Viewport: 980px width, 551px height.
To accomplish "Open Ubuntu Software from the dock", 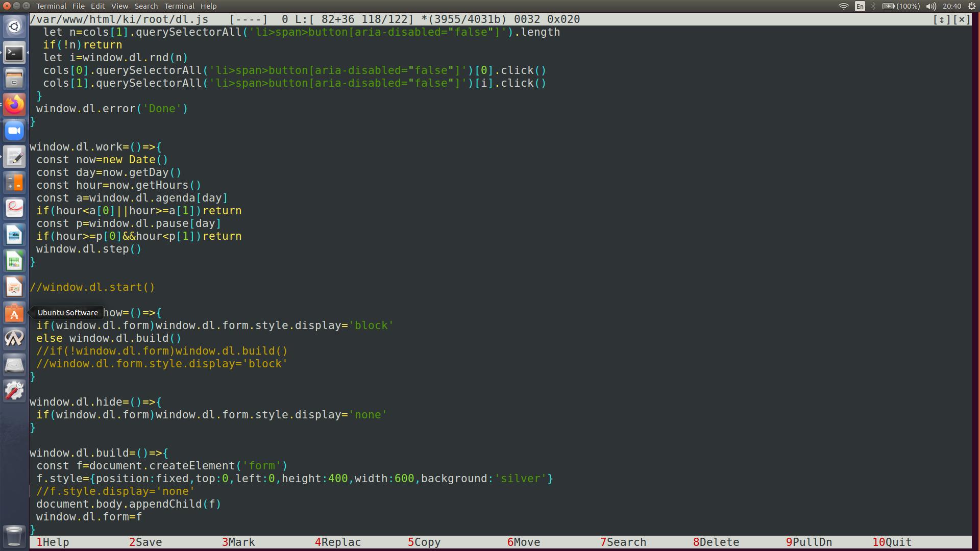I will coord(14,313).
